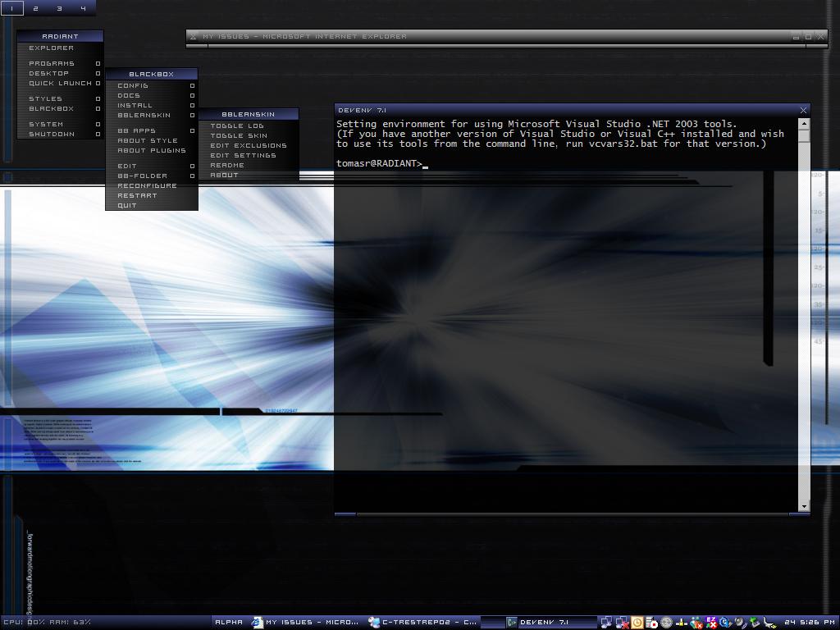Click the white cable tray icon beside the clock

point(770,622)
